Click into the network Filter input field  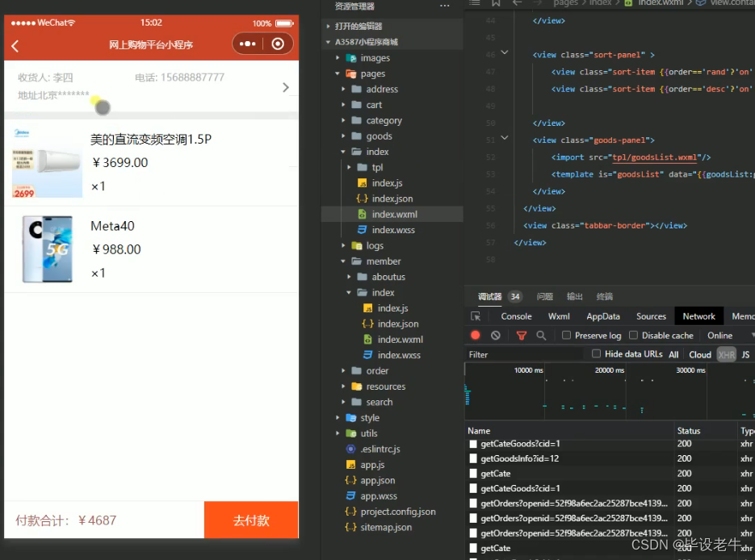pyautogui.click(x=525, y=354)
